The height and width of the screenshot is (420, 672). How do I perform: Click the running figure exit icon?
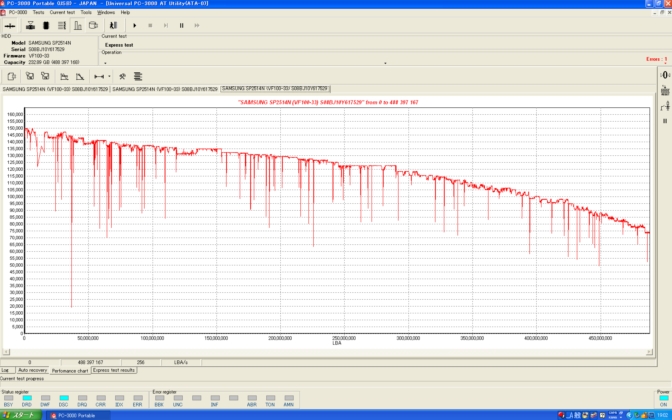pos(113,26)
